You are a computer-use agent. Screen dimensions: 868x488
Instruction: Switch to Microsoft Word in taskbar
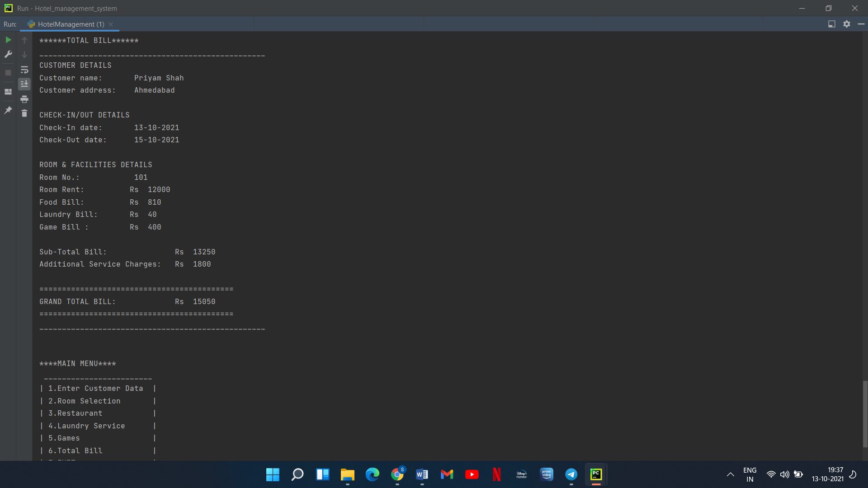(422, 474)
